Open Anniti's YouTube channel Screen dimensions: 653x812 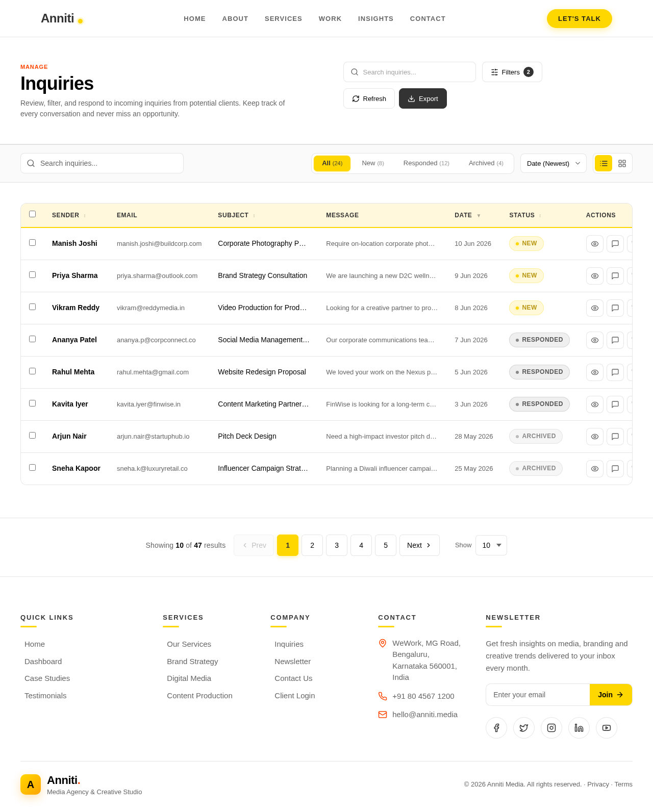pos(607,728)
